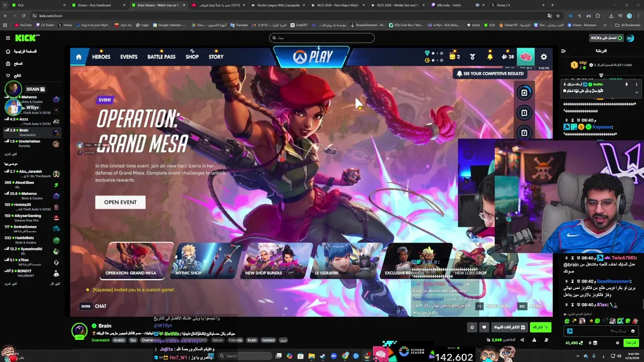Expand the chat leaderboard arrow

pos(601,75)
